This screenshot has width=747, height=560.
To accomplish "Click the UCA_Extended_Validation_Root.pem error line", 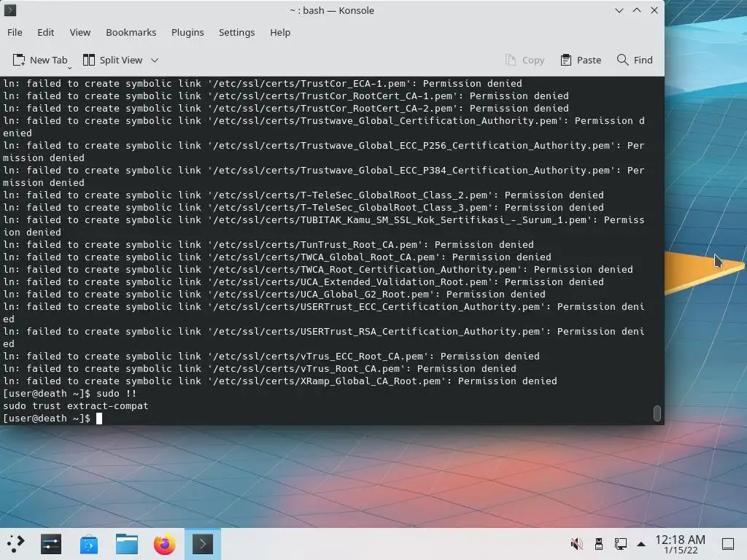I will [303, 282].
